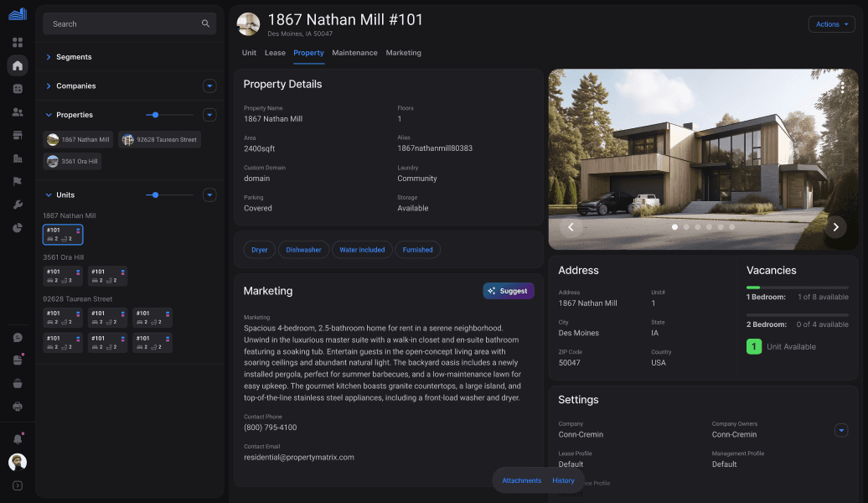Click the Suggest button in Marketing
The image size is (868, 503).
509,291
